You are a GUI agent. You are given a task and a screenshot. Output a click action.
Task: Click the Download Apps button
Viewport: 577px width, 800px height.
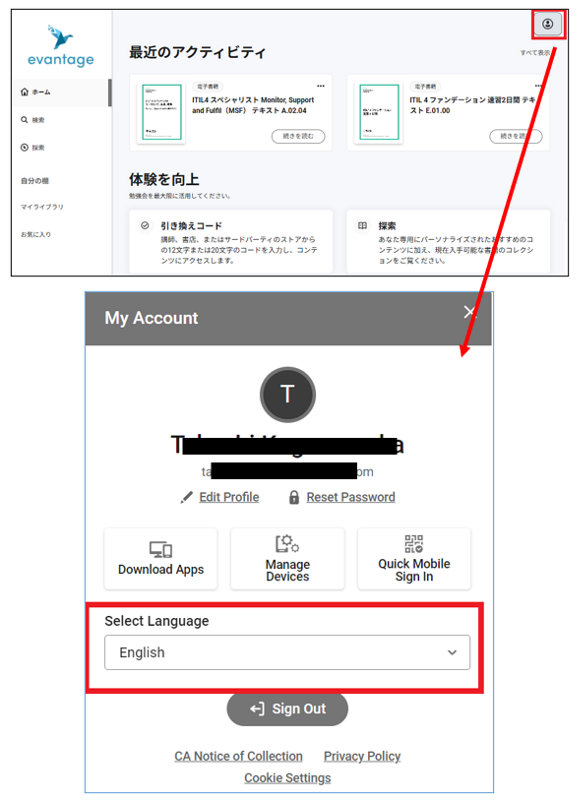(x=161, y=559)
